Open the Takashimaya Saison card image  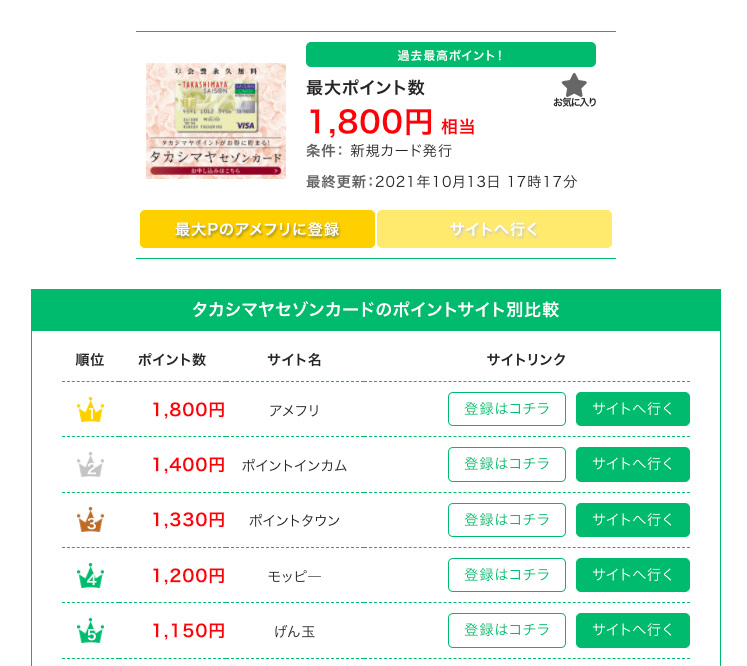[x=216, y=121]
